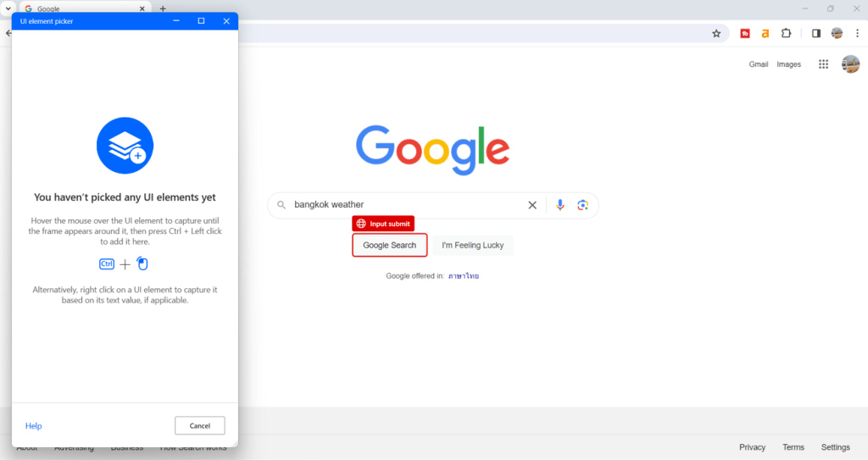
Task: Open the Images link
Action: [x=789, y=64]
